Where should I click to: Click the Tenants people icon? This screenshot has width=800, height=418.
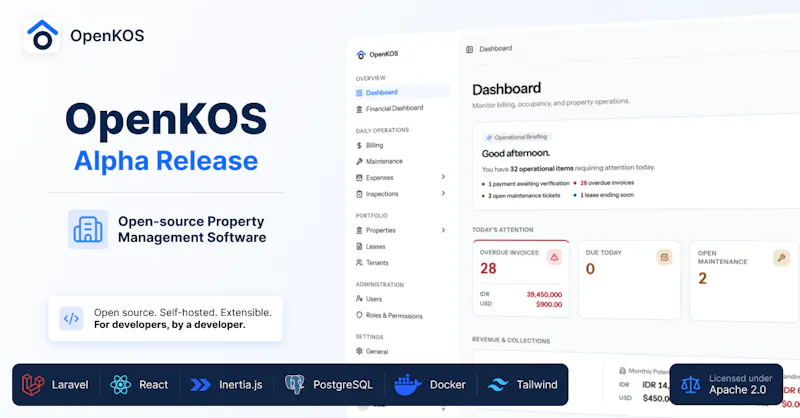point(359,262)
